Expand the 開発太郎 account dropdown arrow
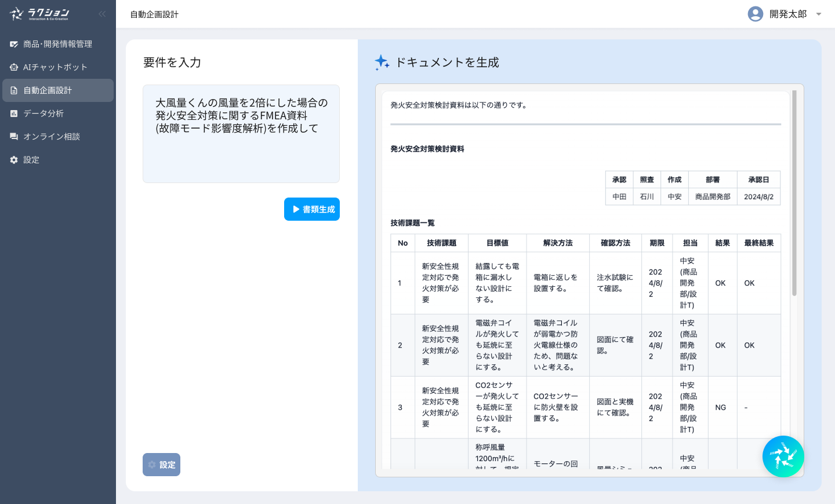The width and height of the screenshot is (835, 504). [819, 14]
